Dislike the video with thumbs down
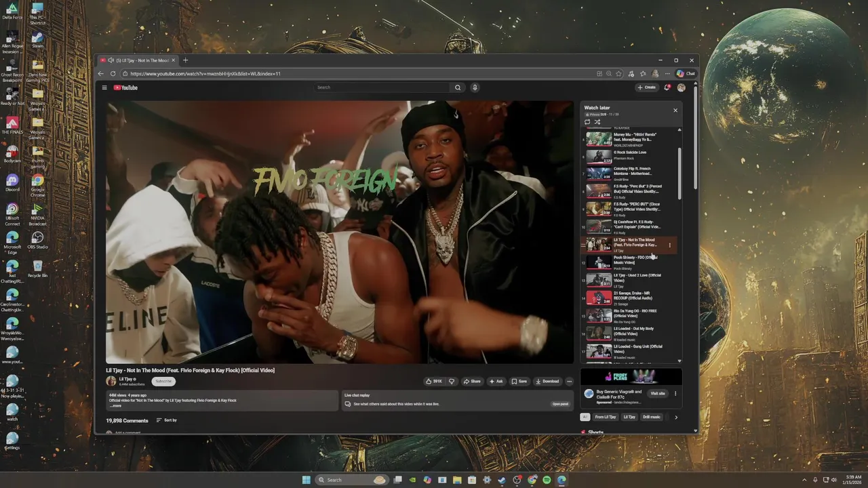This screenshot has height=488, width=868. tap(452, 381)
